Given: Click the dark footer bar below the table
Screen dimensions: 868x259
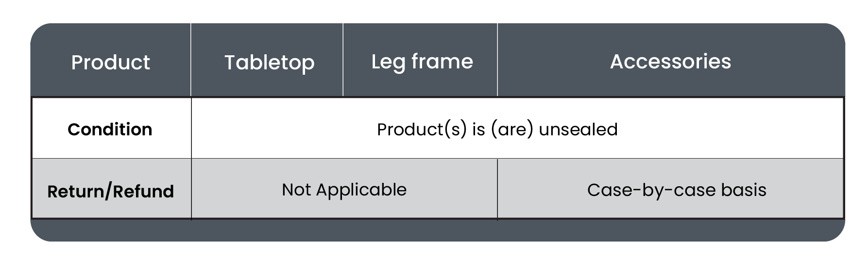Looking at the screenshot, I should point(437,230).
